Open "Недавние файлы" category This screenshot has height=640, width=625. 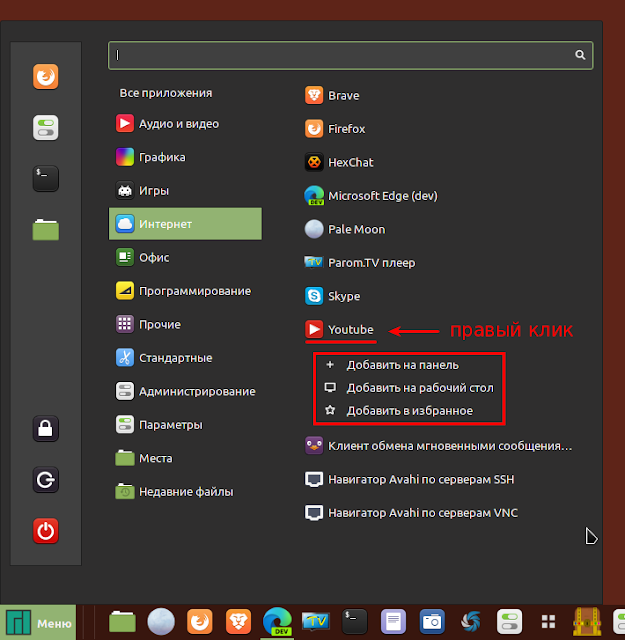point(185,492)
